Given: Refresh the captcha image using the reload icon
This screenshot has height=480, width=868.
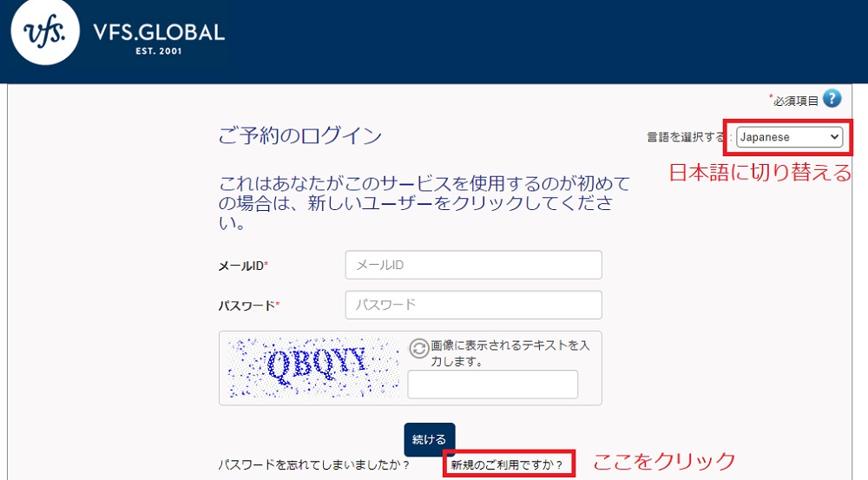Looking at the screenshot, I should coord(418,348).
